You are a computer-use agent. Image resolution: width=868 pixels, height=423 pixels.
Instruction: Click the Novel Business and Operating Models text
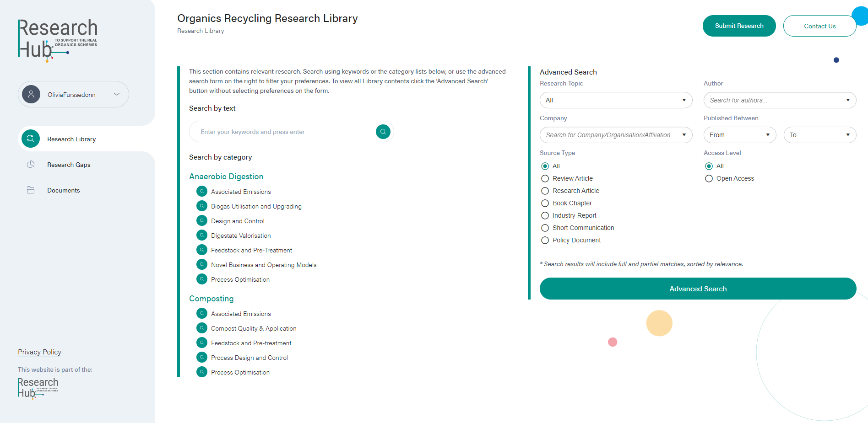tap(264, 265)
